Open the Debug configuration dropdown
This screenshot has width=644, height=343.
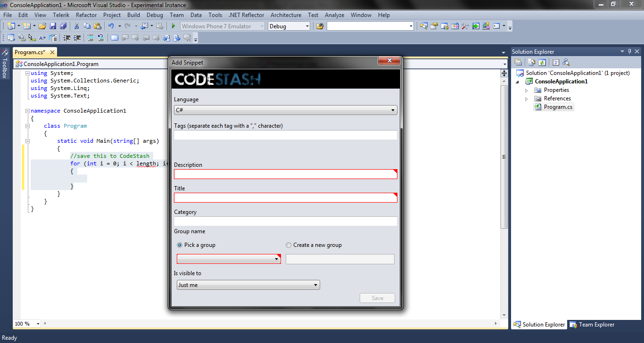289,26
